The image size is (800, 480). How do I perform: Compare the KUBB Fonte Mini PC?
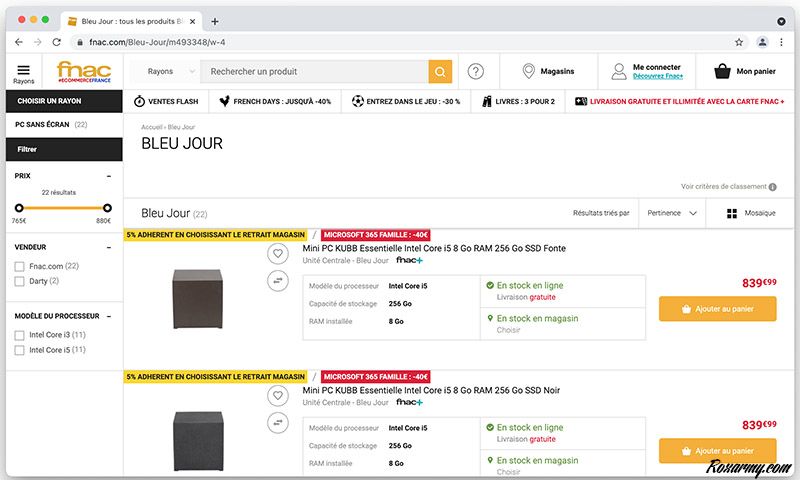tap(278, 282)
